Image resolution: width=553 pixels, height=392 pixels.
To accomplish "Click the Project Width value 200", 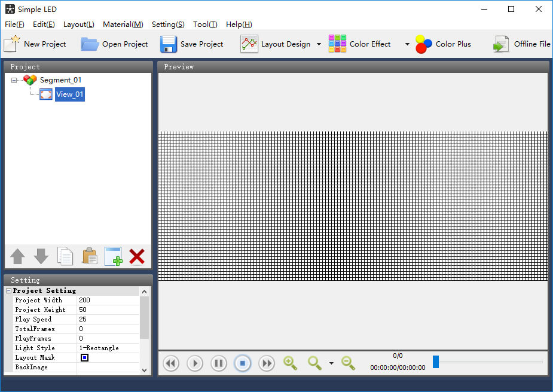I will 108,300.
